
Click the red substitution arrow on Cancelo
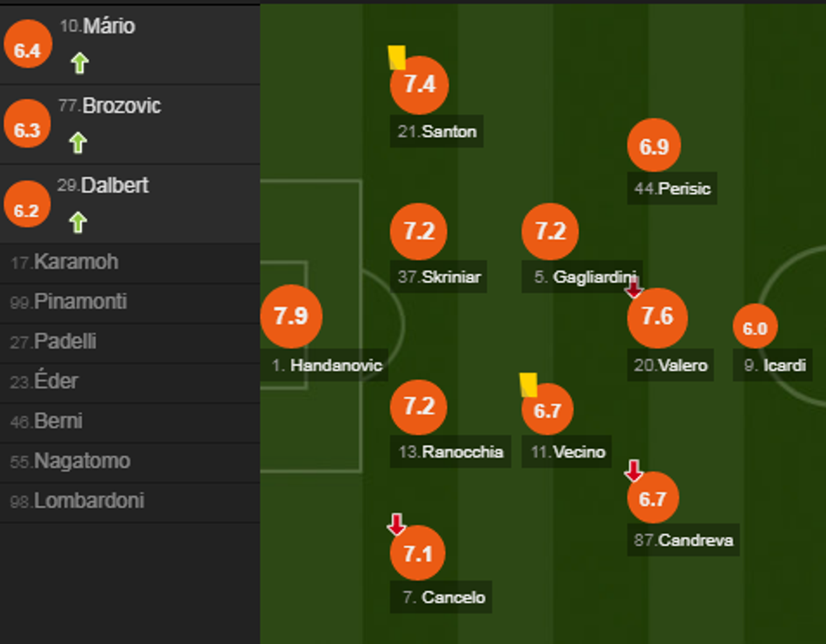396,524
